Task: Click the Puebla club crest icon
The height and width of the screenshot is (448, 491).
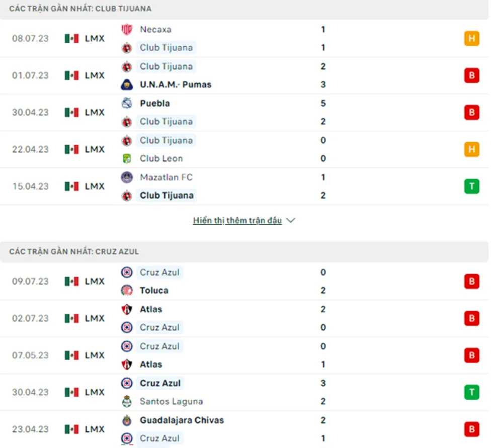Action: pos(127,104)
